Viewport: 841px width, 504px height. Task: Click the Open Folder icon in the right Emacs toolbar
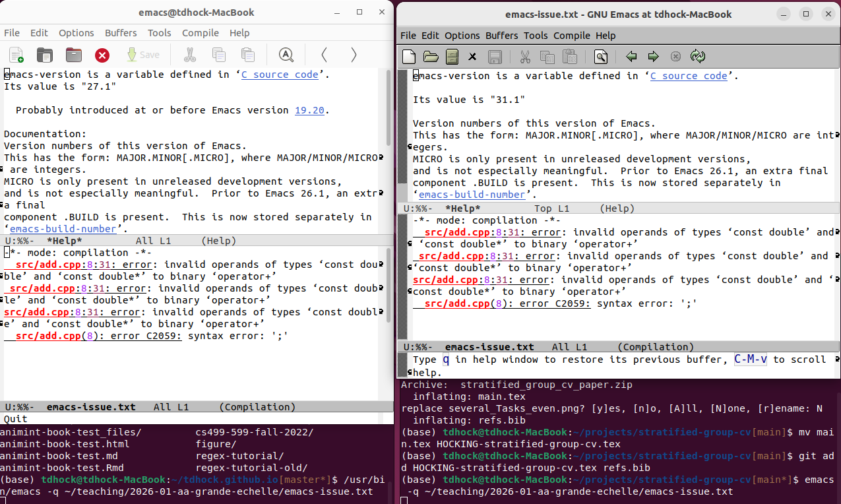pos(431,57)
